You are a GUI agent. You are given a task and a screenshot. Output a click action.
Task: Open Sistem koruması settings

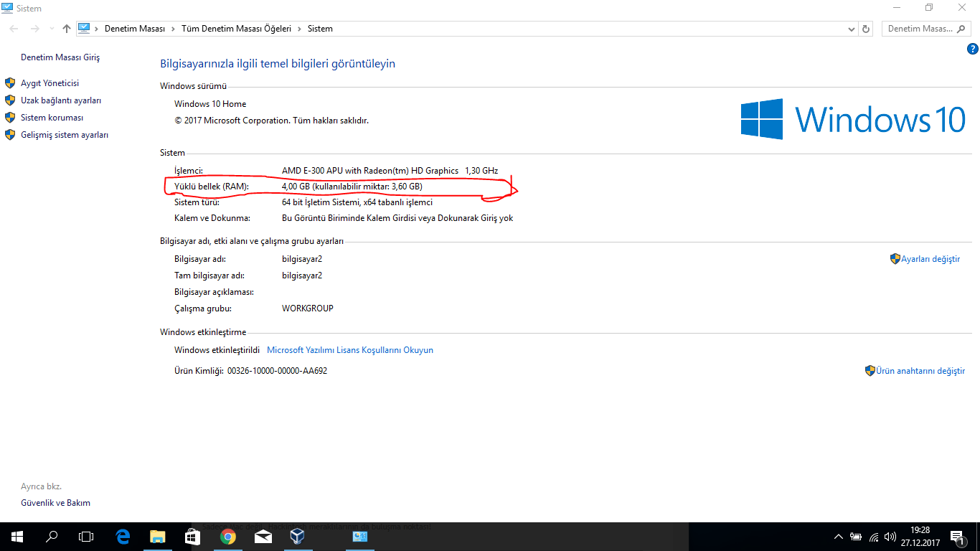pyautogui.click(x=52, y=118)
